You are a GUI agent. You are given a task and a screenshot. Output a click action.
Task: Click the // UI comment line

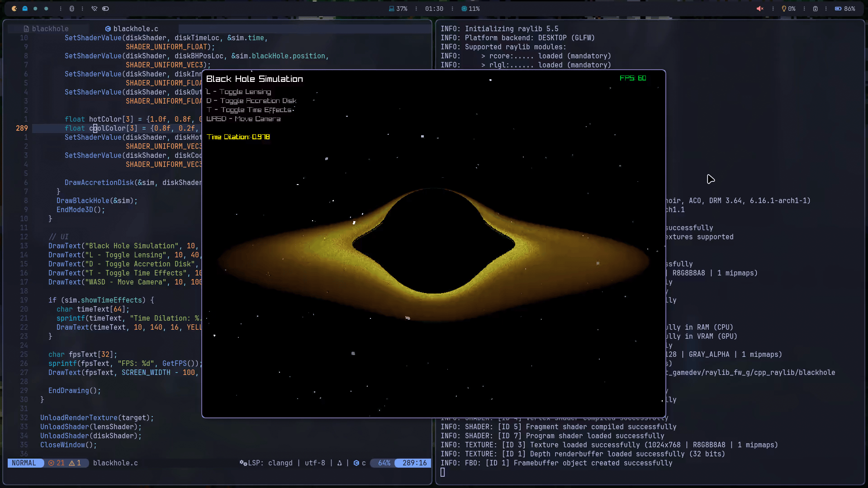tap(58, 237)
